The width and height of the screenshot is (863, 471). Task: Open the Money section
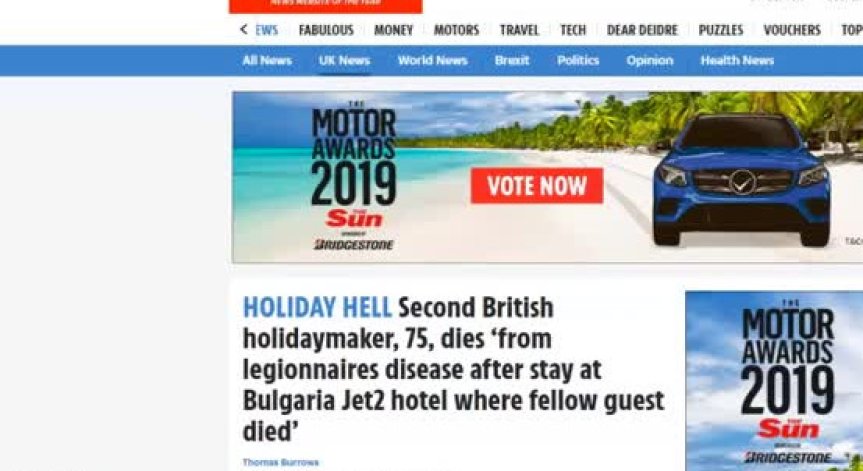coord(394,30)
